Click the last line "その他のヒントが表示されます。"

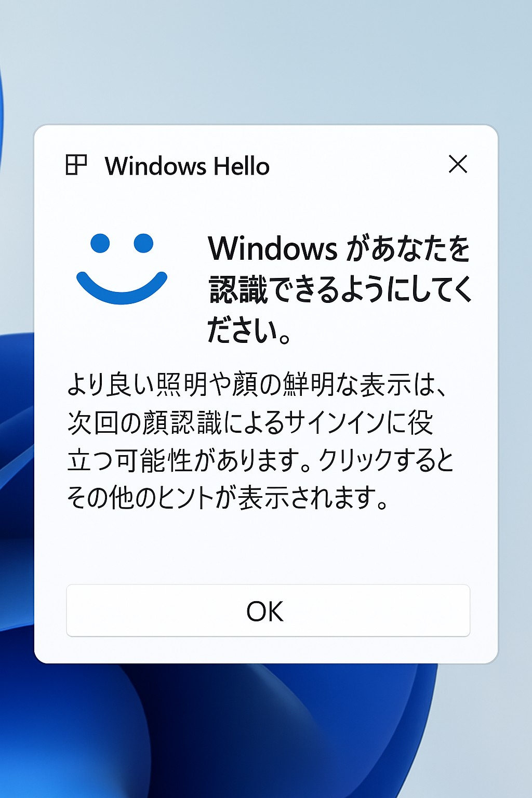tap(228, 498)
